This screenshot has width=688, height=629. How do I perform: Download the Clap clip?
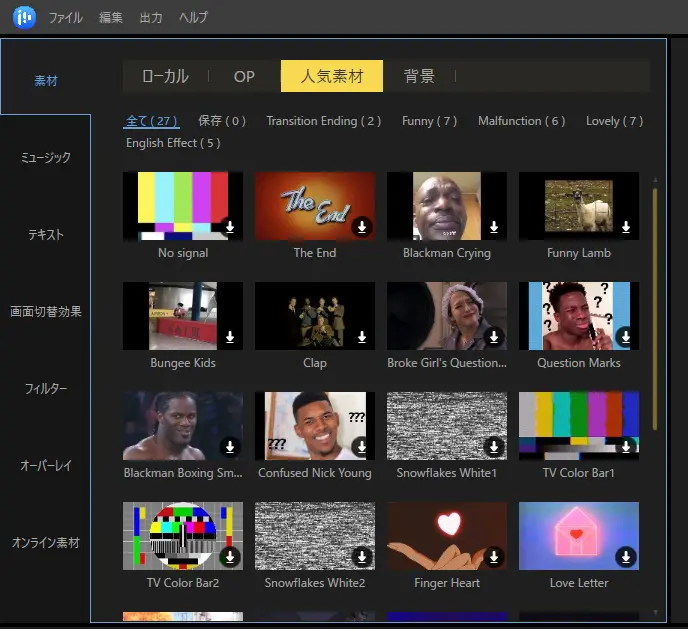pyautogui.click(x=362, y=337)
